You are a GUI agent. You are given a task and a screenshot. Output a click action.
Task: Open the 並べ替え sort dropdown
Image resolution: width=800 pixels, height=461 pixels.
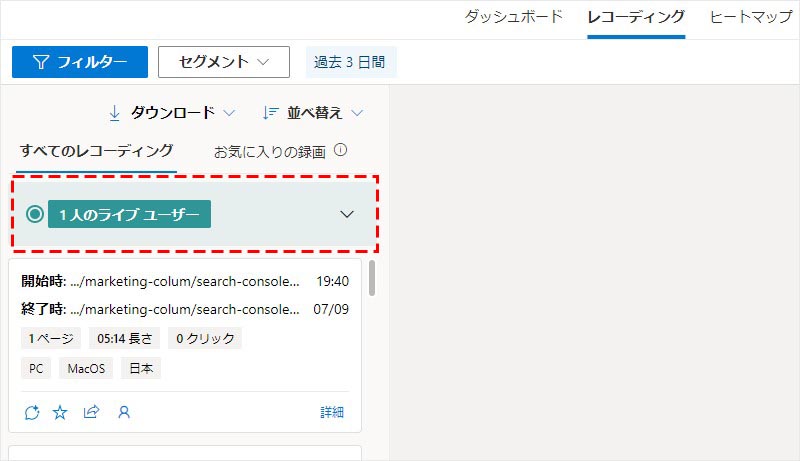(312, 113)
